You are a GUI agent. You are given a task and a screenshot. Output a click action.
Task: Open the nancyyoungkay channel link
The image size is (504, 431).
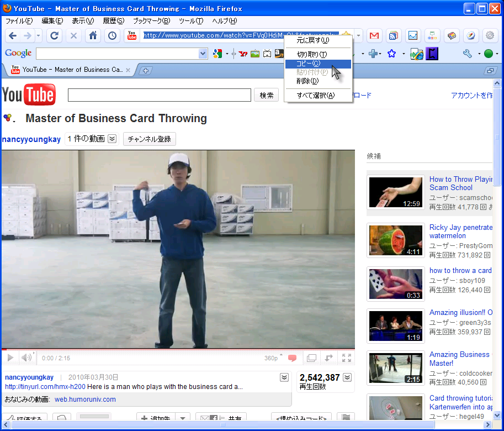click(x=31, y=139)
